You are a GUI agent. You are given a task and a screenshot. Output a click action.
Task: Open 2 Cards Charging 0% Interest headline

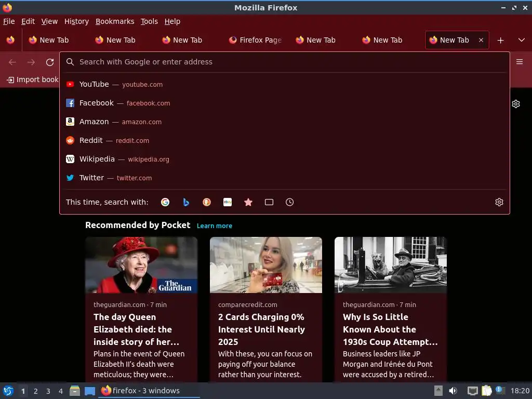pos(262,329)
